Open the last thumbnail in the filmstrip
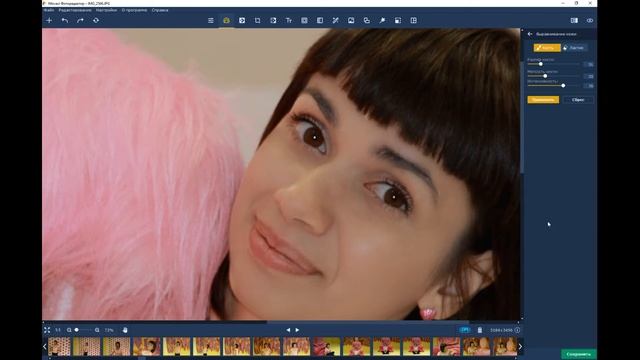Viewport: 640px width, 360px height. (x=505, y=347)
